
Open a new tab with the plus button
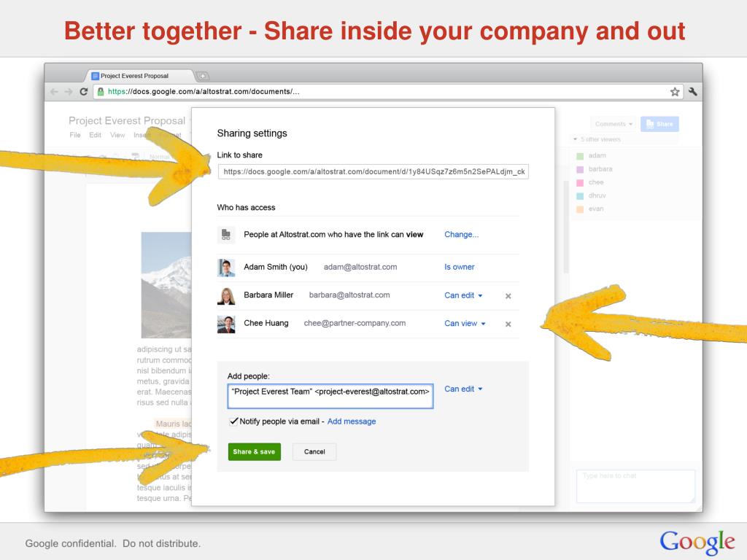point(203,76)
